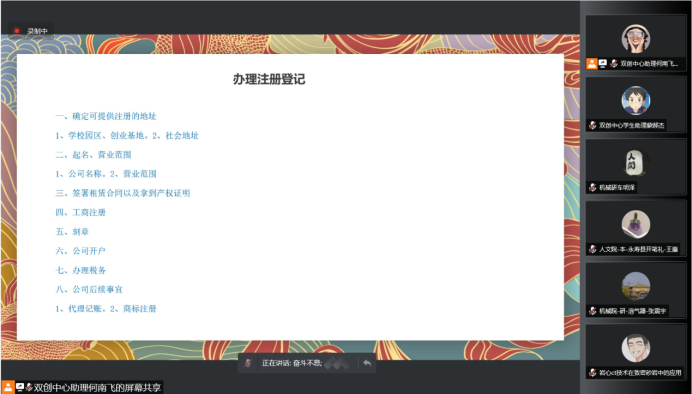Select the smiling man cartoon avatar
692x394 pixels.
click(x=636, y=348)
